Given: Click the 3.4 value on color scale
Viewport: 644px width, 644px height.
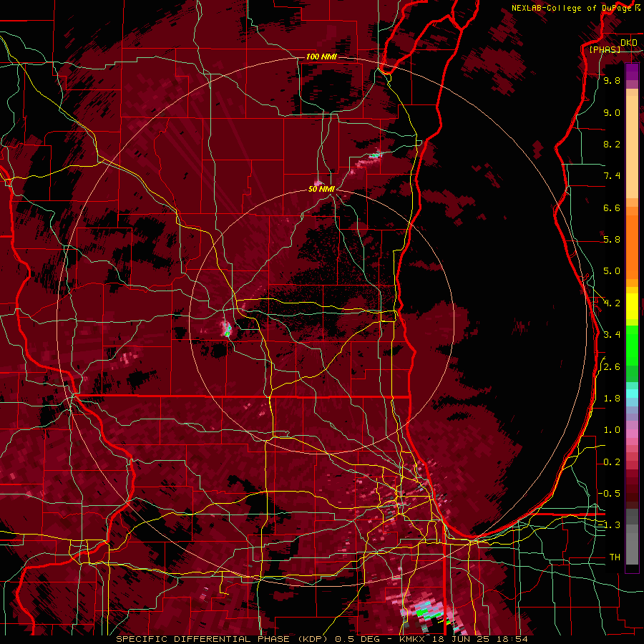Looking at the screenshot, I should click(612, 334).
